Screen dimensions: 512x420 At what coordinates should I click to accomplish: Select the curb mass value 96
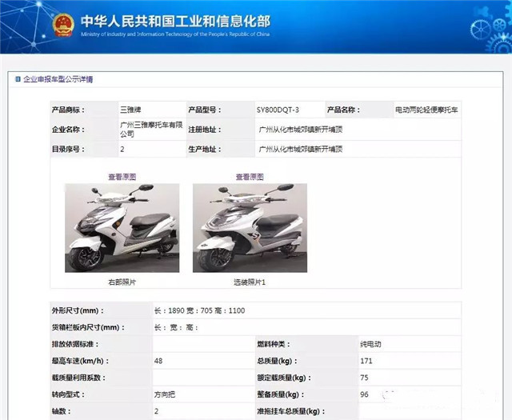[x=364, y=394]
